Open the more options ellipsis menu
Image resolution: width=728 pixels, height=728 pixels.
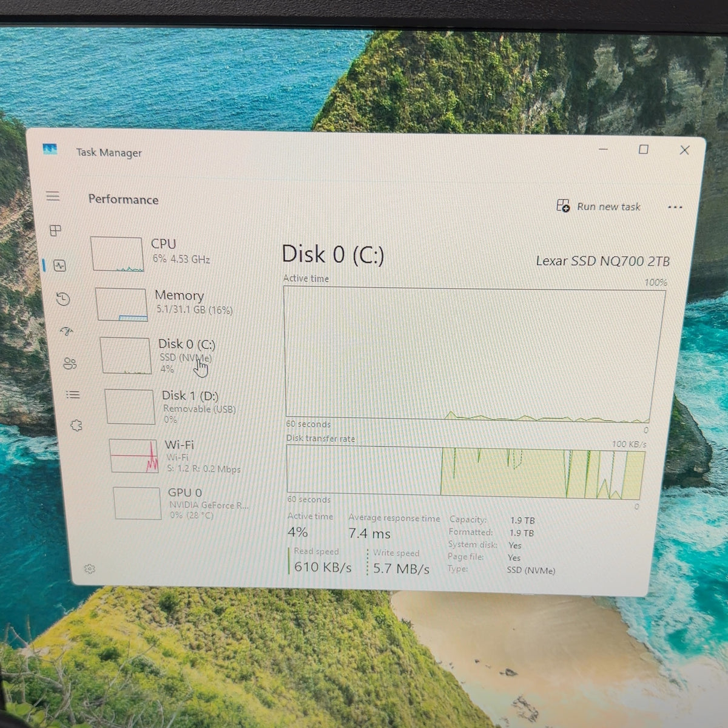675,207
